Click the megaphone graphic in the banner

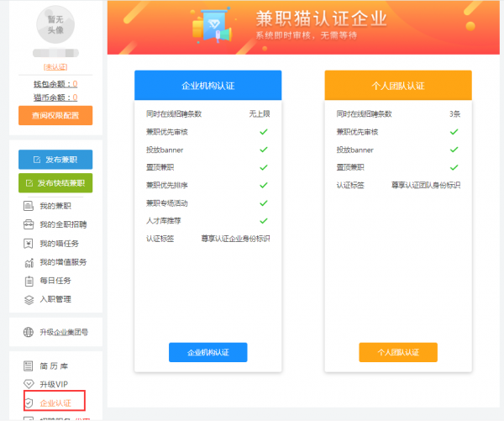pyautogui.click(x=224, y=34)
